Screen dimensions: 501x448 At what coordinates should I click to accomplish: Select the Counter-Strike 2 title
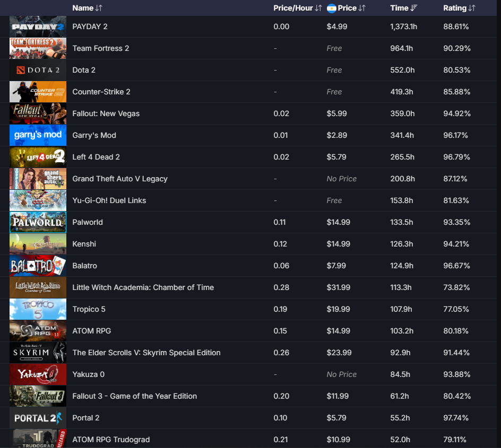[x=101, y=92]
